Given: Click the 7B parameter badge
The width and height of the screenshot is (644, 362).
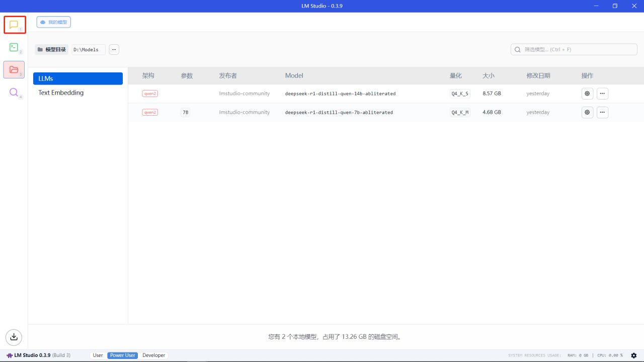Looking at the screenshot, I should (186, 112).
